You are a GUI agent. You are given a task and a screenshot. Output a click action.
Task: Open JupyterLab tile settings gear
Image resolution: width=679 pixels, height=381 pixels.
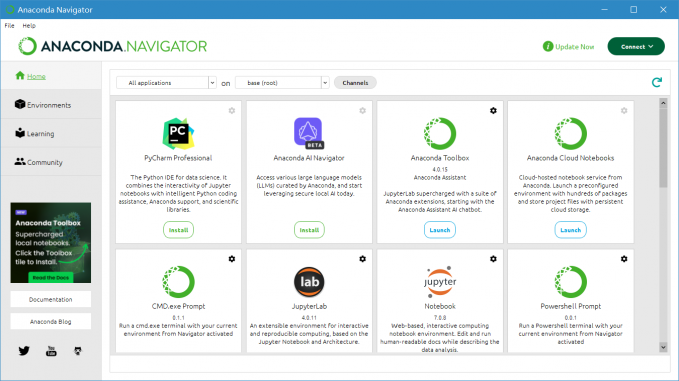coord(362,259)
